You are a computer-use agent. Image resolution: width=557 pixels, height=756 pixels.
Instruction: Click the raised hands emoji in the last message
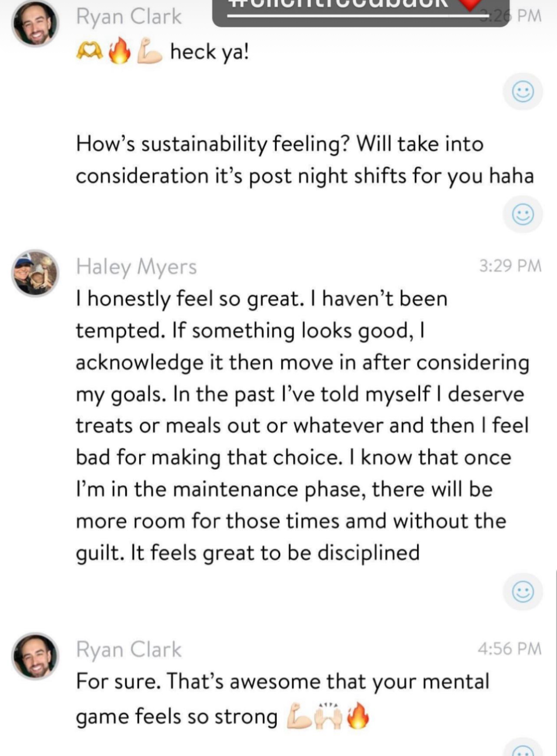[329, 716]
